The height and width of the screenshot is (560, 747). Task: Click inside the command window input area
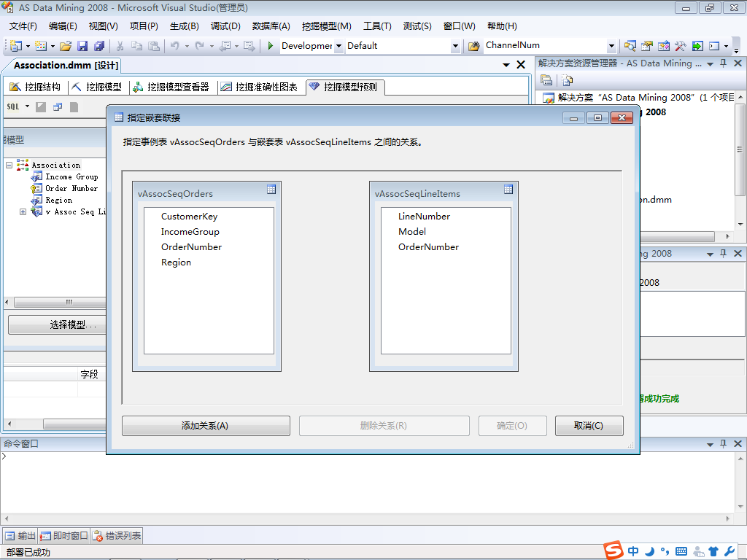click(367, 482)
